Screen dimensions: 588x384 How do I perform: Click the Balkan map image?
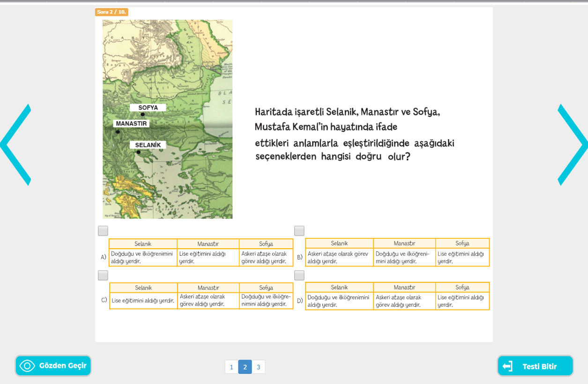pyautogui.click(x=168, y=119)
